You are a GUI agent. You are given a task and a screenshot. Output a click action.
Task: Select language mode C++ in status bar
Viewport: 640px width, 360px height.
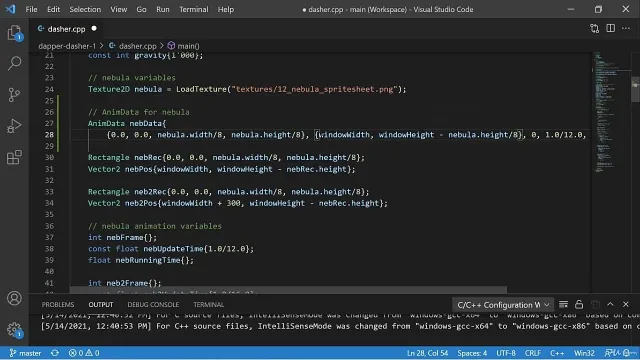point(557,353)
